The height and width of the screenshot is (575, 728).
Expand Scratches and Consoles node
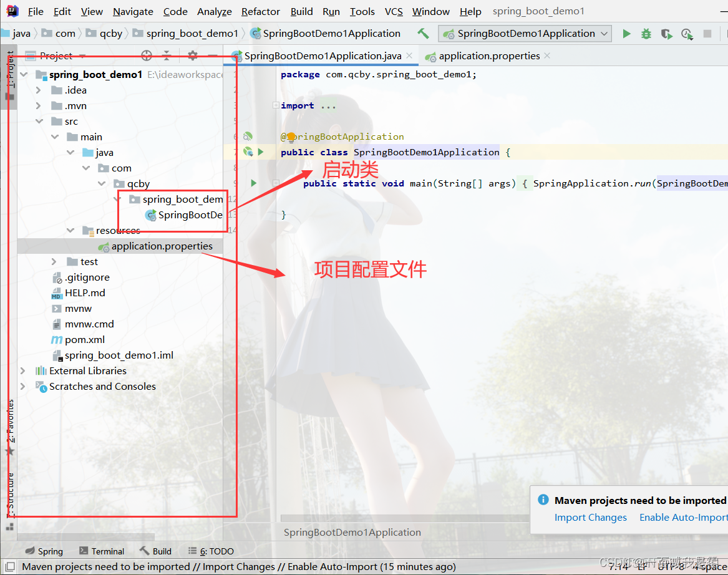22,387
